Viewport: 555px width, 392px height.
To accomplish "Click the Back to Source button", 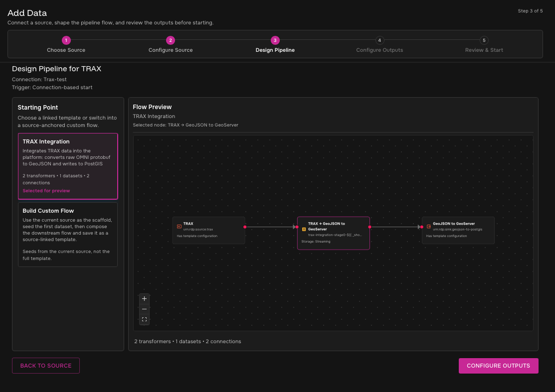I will 46,366.
